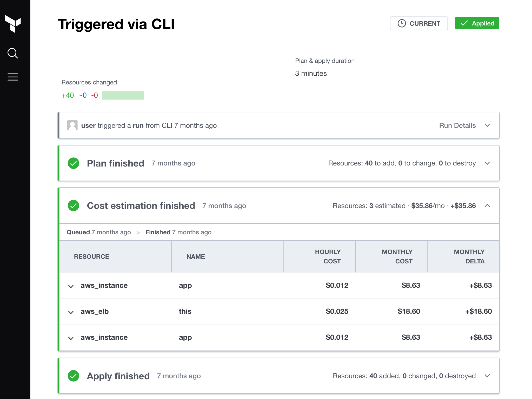Open the Plan finished details dropdown
Viewport: 532px width, 399px height.
pos(487,163)
